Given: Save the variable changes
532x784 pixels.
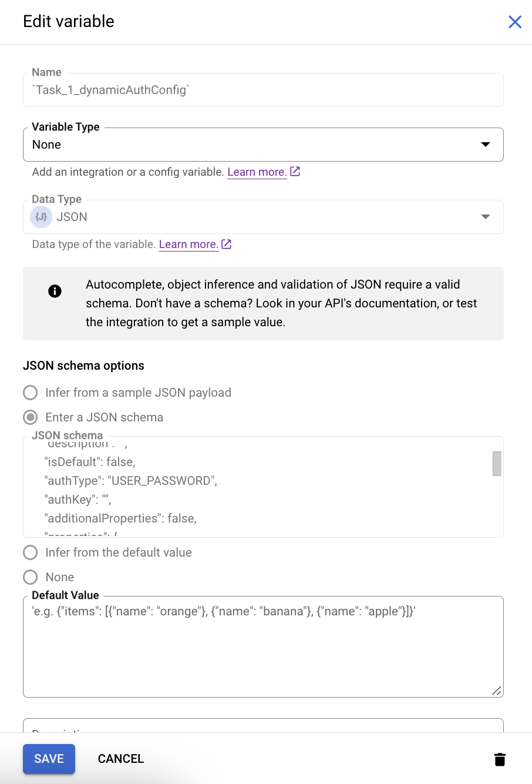Looking at the screenshot, I should [x=49, y=759].
